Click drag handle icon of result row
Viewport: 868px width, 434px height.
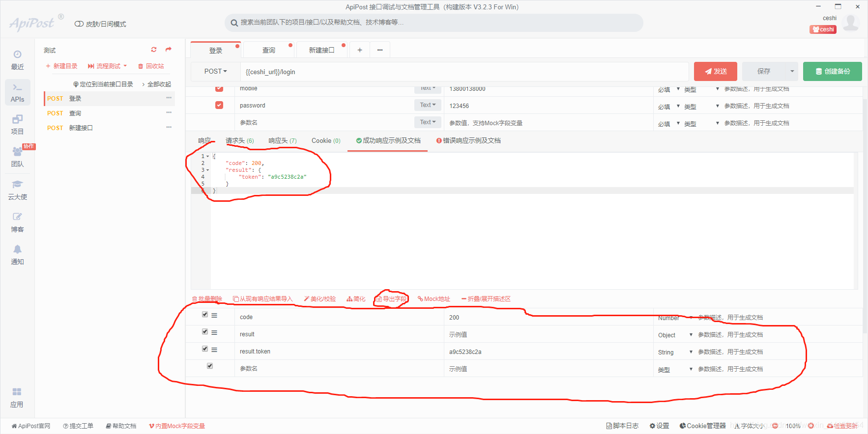coord(214,333)
